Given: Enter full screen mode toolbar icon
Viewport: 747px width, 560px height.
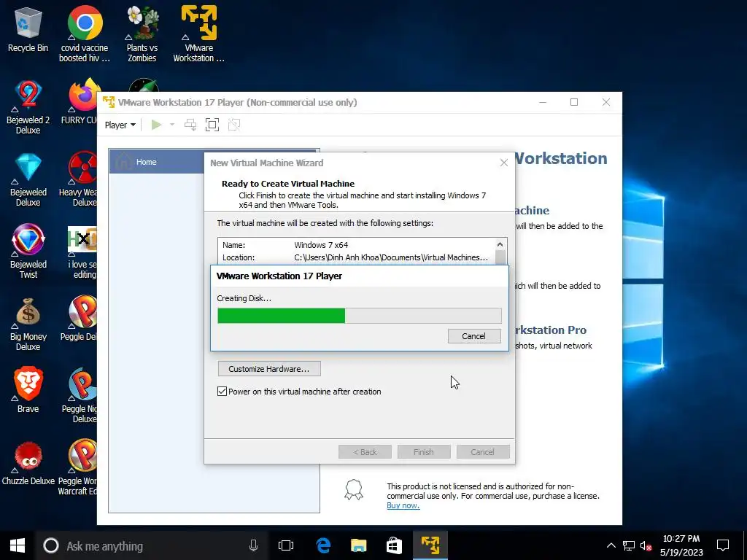Looking at the screenshot, I should click(212, 125).
